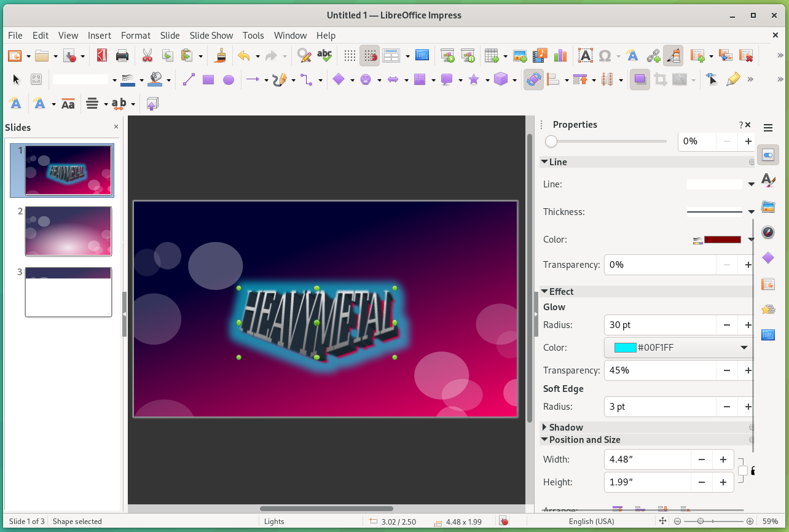Expand the Shadow section in Properties
The height and width of the screenshot is (532, 789).
563,427
